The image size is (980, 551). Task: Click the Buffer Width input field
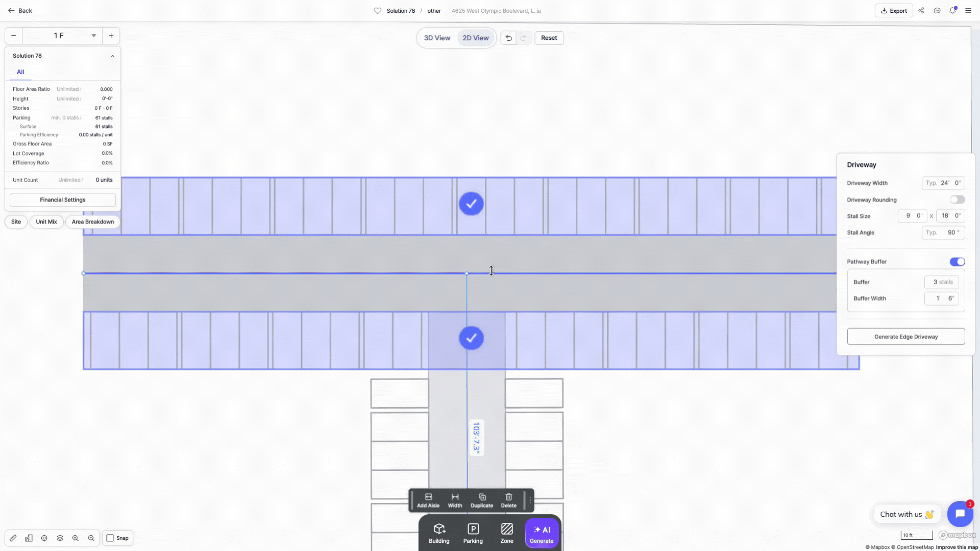pyautogui.click(x=941, y=298)
